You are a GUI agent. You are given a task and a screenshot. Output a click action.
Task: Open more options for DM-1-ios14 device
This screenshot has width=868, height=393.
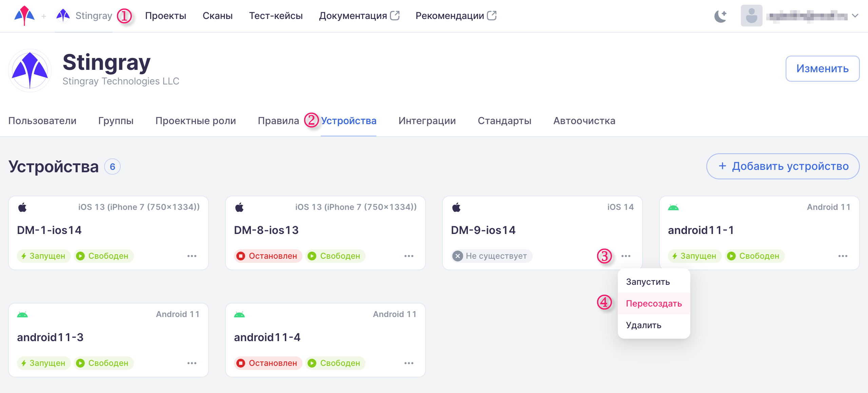point(192,256)
